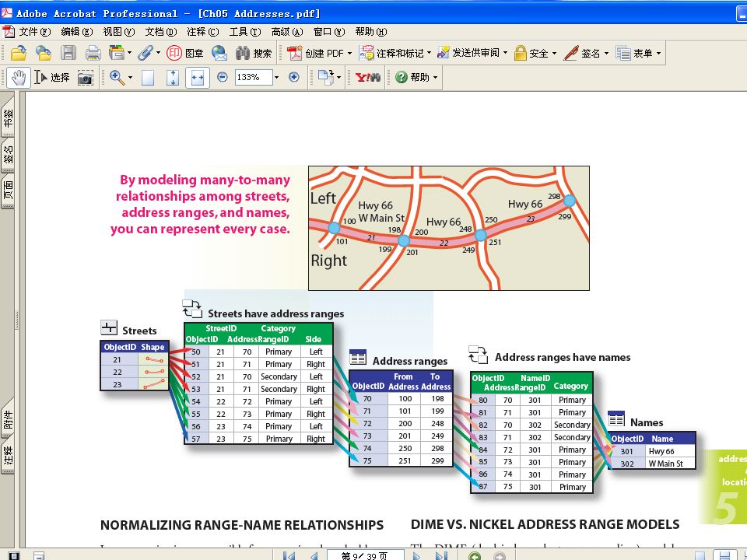Click the 注释和标记 toolbar button
747x560 pixels.
391,53
